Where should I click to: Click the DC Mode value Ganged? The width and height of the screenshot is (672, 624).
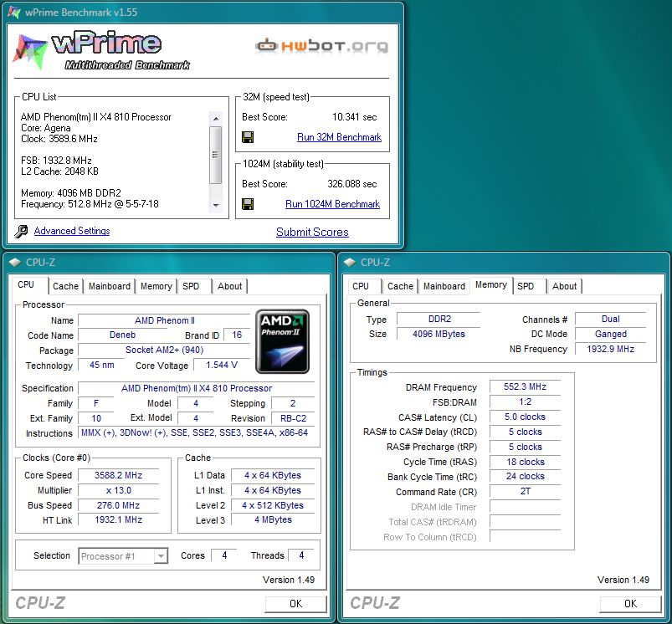[610, 334]
